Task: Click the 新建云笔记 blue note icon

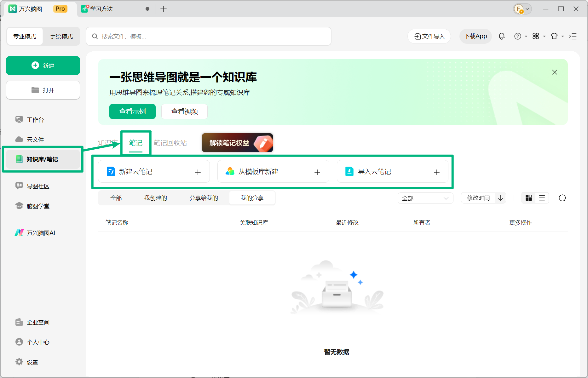Action: 111,171
